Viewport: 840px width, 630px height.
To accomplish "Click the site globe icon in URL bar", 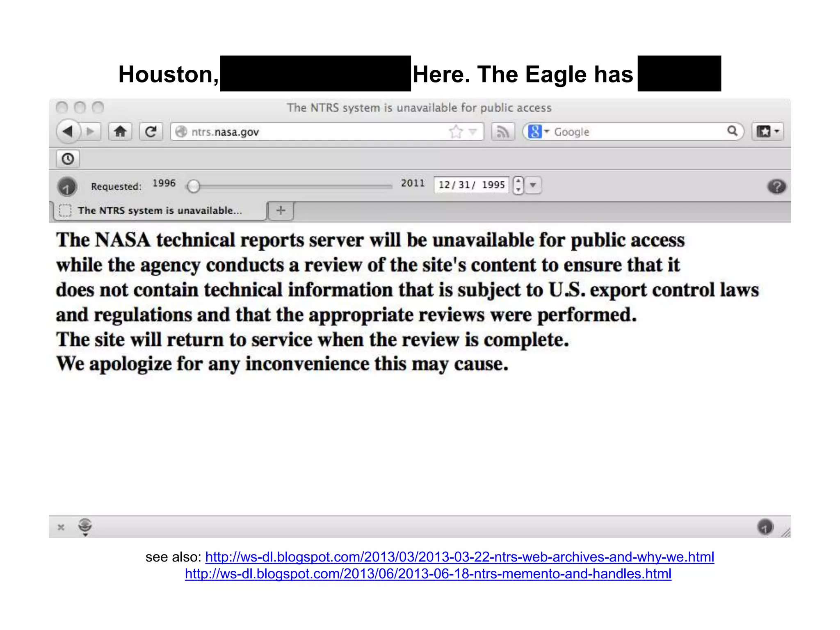I will coord(181,132).
